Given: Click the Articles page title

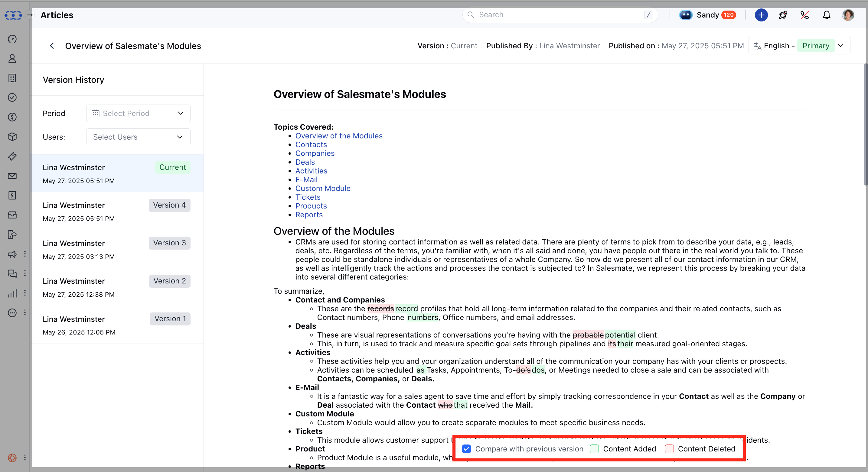Looking at the screenshot, I should click(57, 15).
